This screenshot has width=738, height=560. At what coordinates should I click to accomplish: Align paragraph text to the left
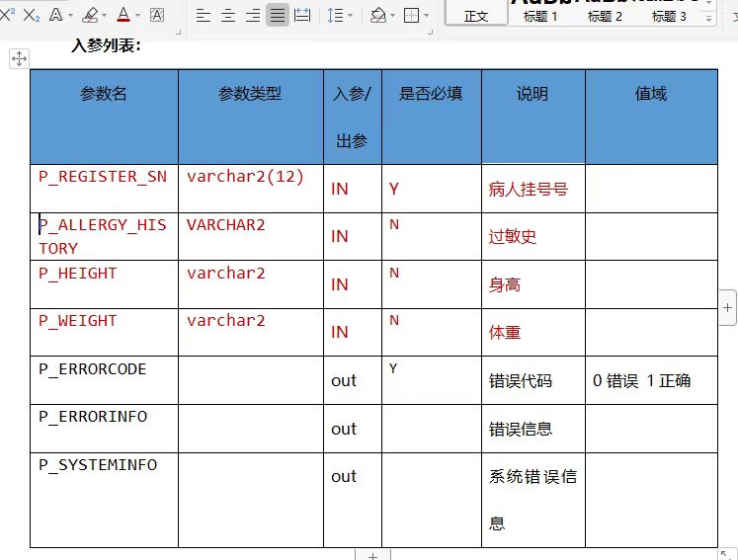(203, 16)
